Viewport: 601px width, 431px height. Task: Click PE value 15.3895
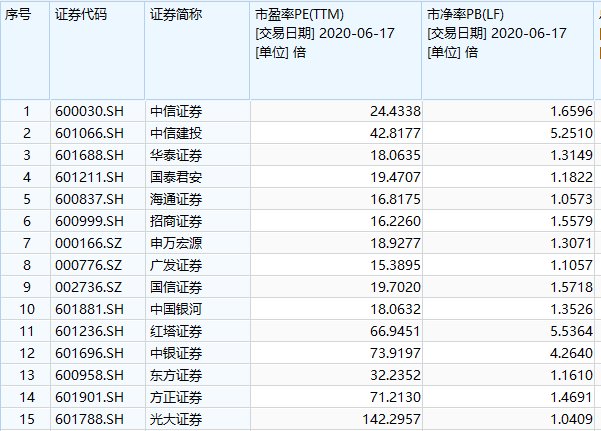click(395, 265)
